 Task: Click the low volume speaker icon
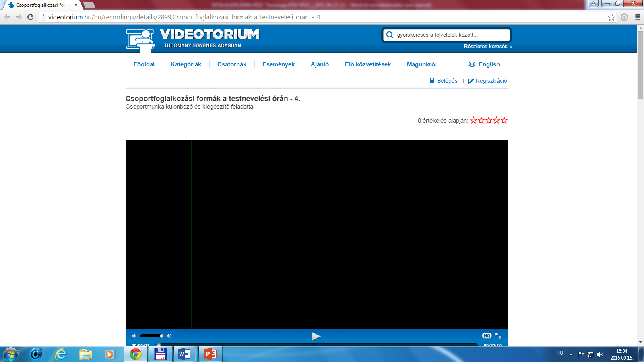coord(134,336)
